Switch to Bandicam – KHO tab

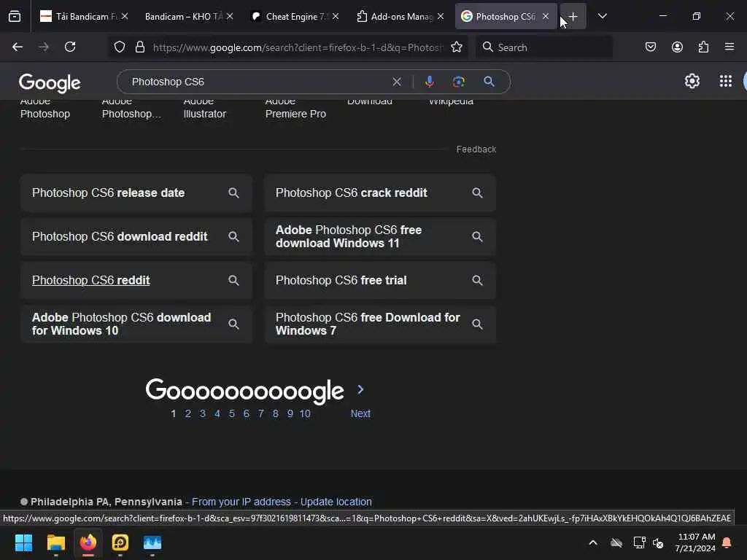tap(183, 16)
